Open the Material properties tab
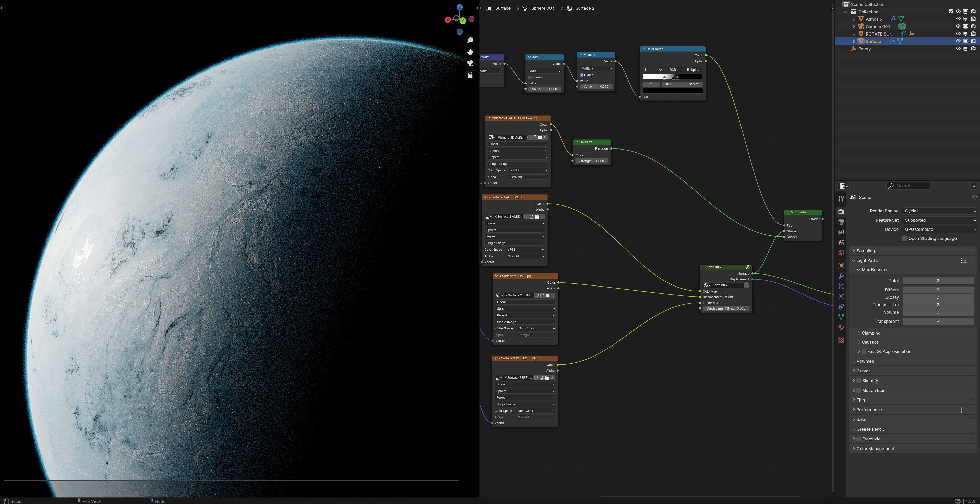This screenshot has width=980, height=504. pyautogui.click(x=841, y=327)
